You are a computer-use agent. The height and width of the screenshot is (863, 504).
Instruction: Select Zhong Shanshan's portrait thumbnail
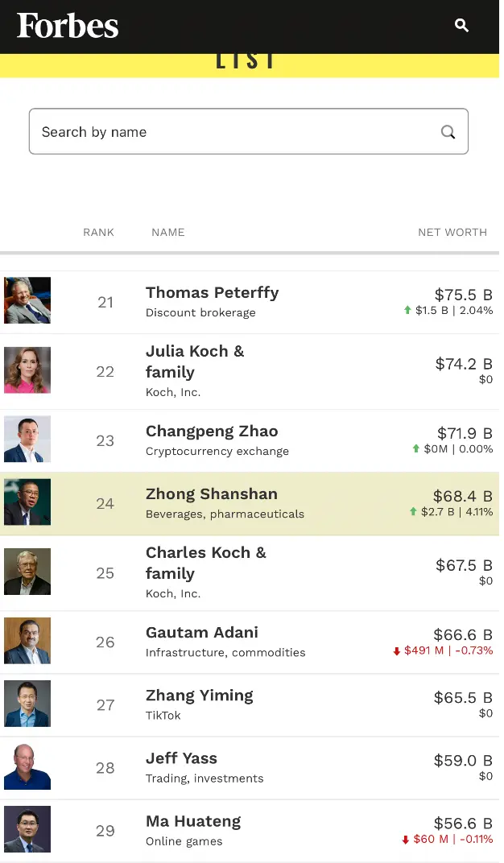coord(27,502)
